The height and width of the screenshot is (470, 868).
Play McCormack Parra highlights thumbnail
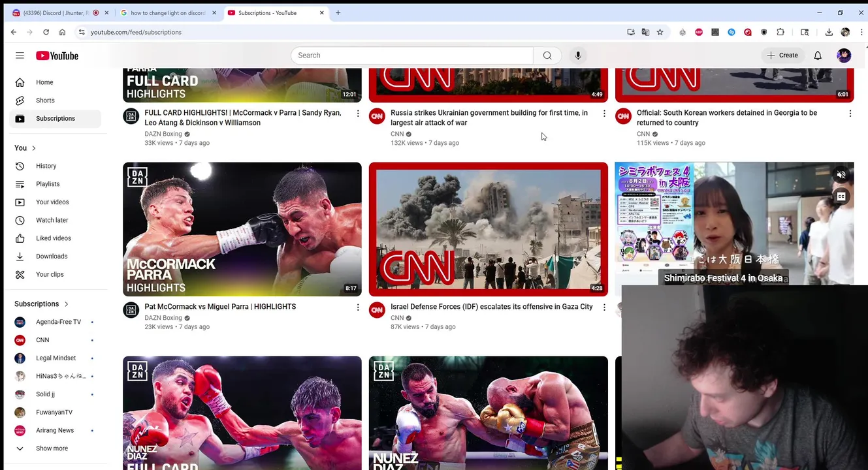click(x=242, y=229)
